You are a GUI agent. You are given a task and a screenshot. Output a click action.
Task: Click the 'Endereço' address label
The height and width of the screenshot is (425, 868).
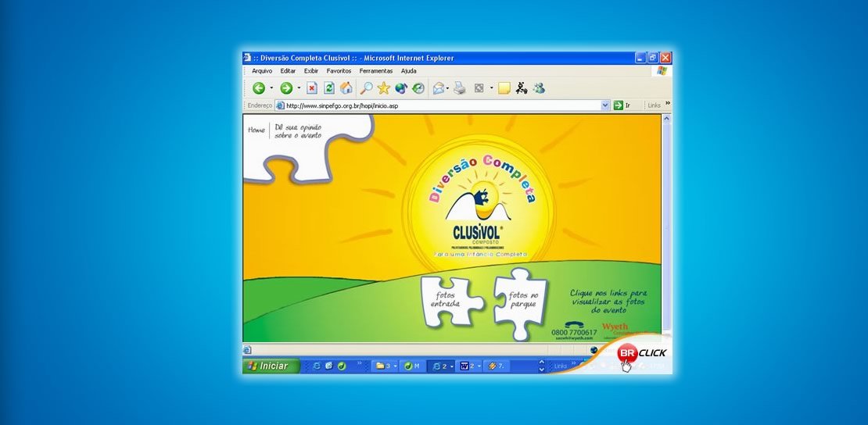260,105
